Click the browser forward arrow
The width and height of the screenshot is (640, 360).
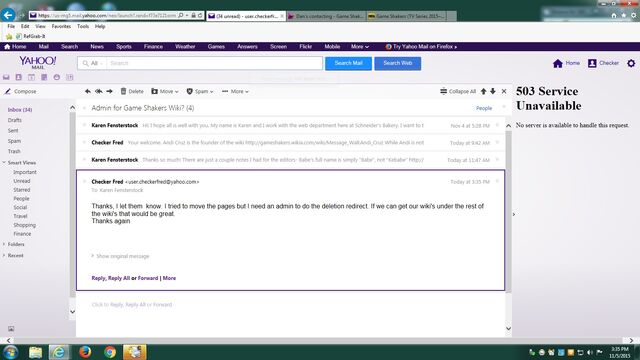pyautogui.click(x=22, y=16)
